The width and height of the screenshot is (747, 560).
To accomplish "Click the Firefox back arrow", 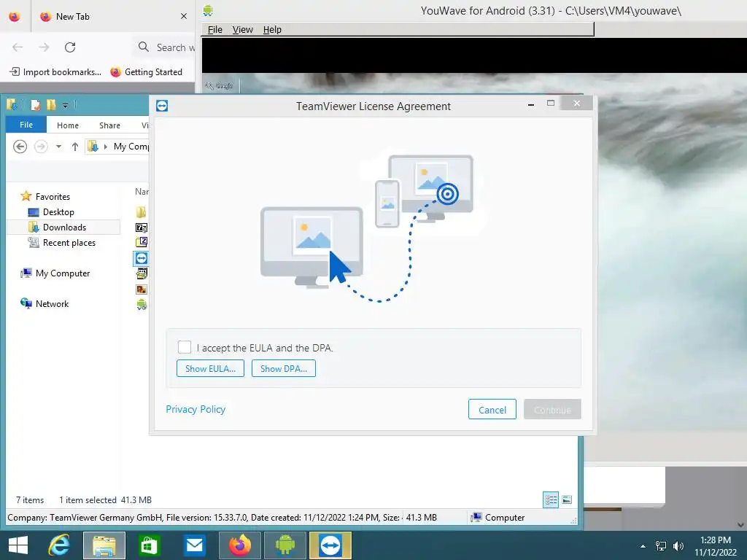I will click(18, 47).
